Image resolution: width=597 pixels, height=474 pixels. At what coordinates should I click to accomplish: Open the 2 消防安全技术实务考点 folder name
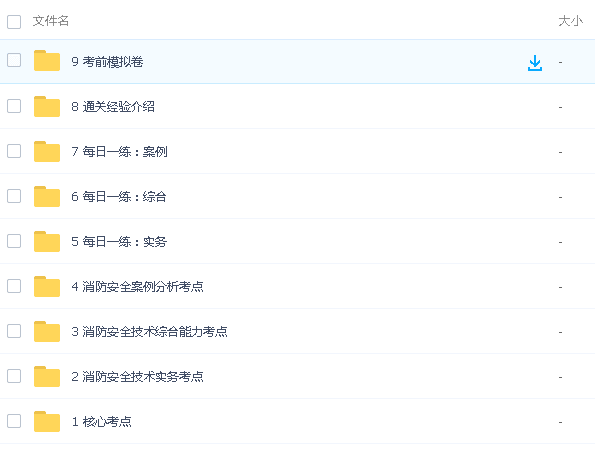(x=137, y=377)
